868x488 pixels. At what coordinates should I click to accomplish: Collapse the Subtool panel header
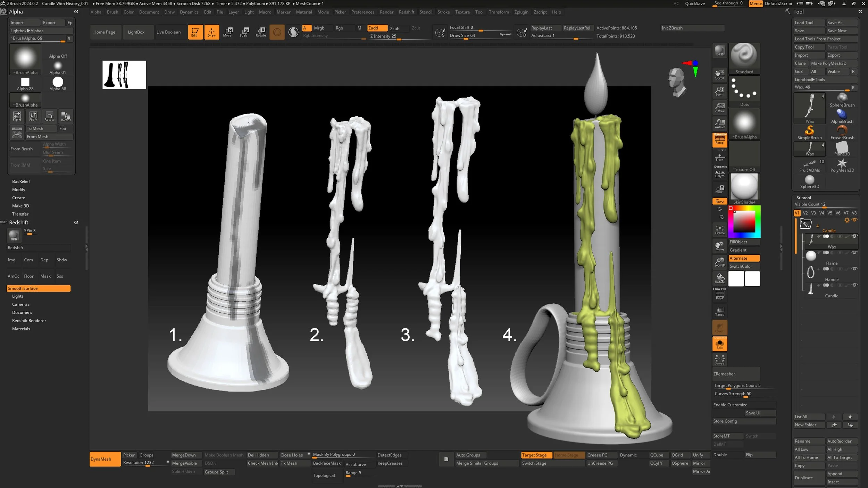tap(803, 197)
